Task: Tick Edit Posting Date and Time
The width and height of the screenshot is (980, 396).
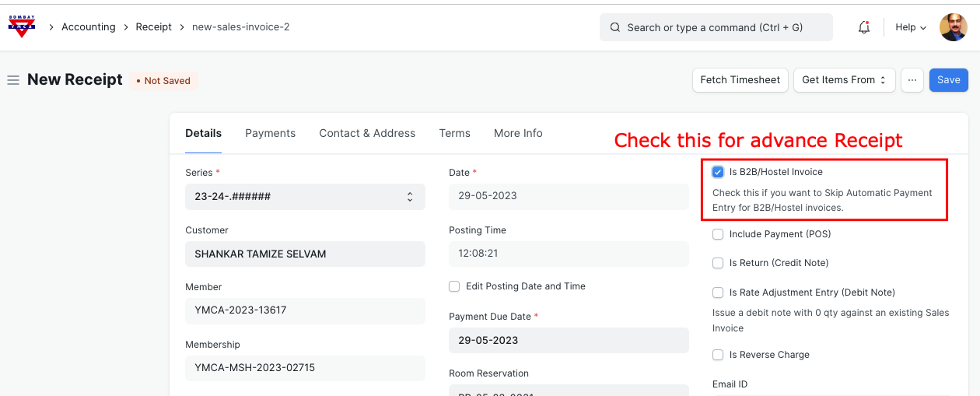Action: coord(454,286)
